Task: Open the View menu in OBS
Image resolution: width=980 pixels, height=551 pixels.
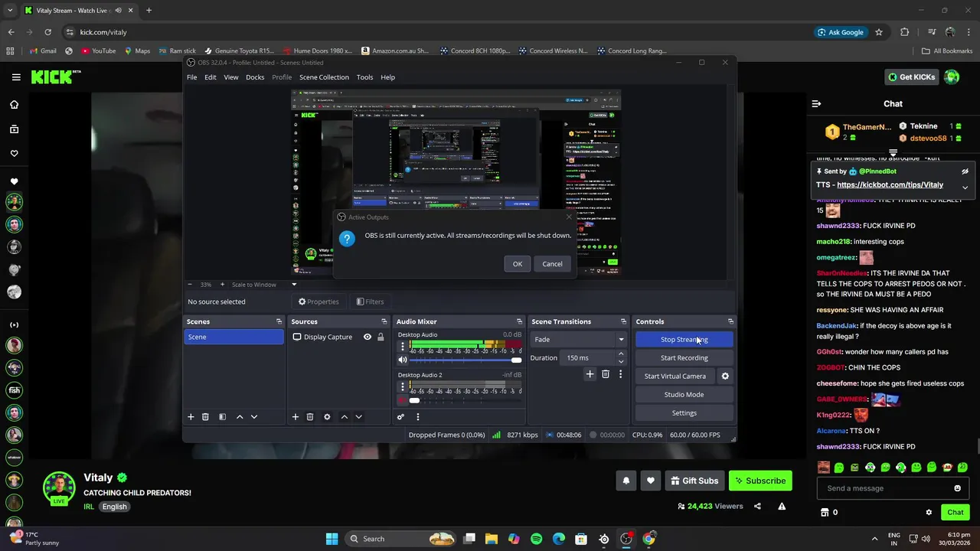Action: [230, 77]
